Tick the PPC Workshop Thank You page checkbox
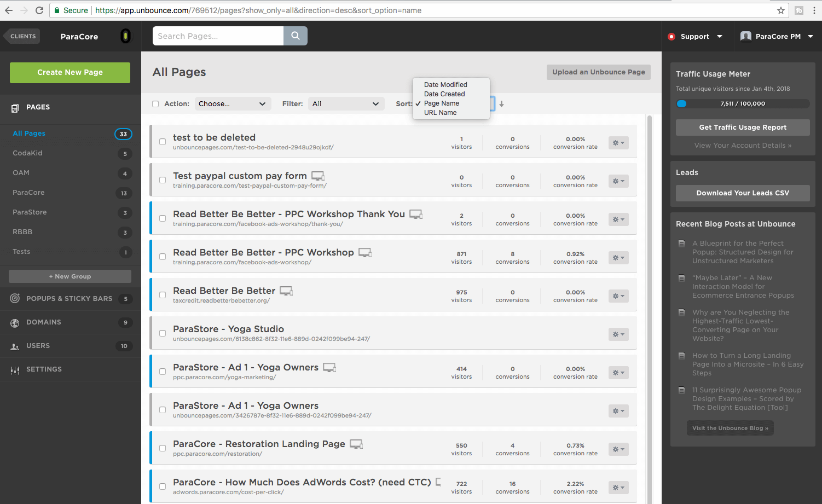Image resolution: width=822 pixels, height=504 pixels. 163,218
